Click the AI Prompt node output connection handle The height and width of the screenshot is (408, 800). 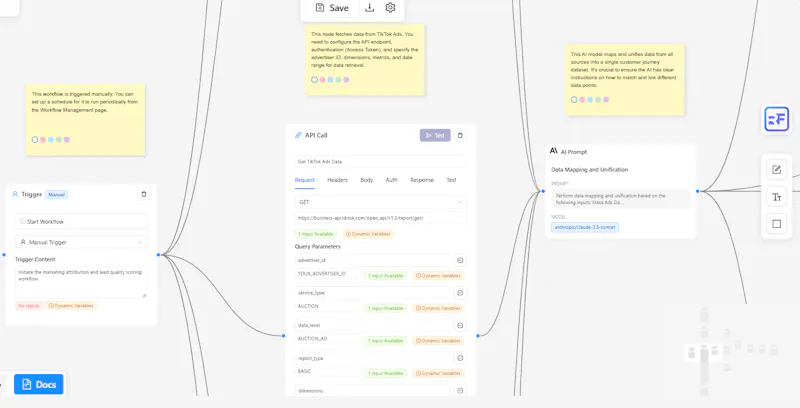[x=697, y=191]
